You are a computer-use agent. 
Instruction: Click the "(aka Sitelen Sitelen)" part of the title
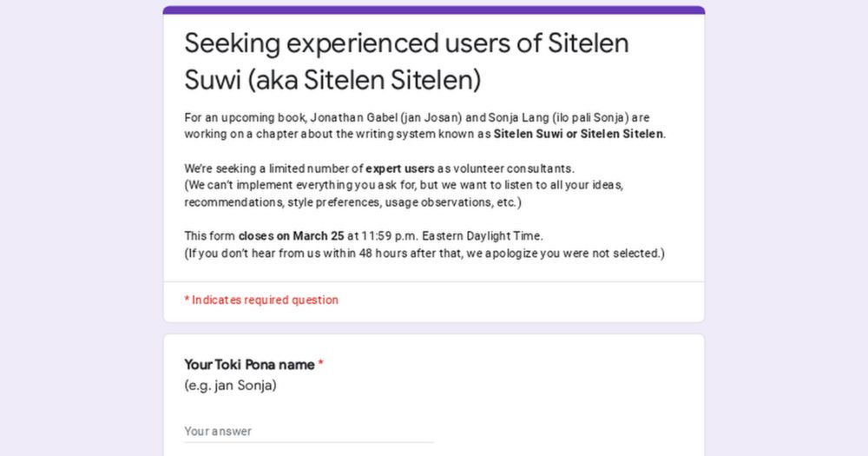[365, 80]
